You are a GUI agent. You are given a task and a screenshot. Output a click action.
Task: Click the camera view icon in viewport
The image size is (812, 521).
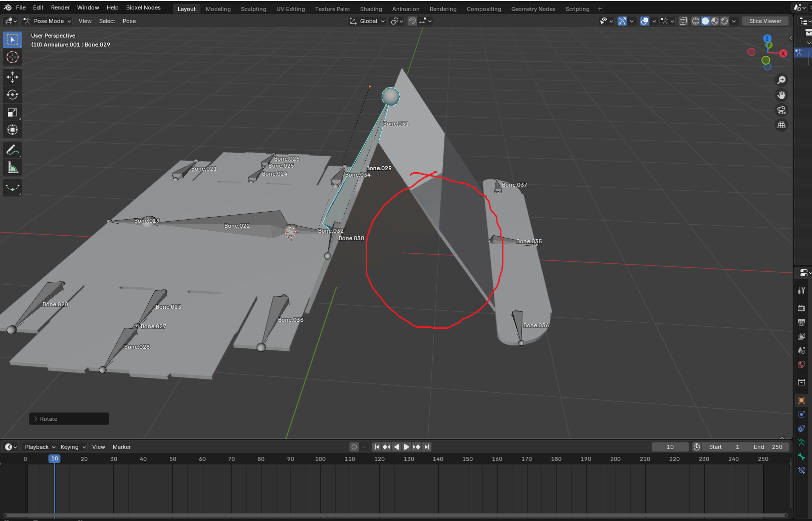coord(781,110)
